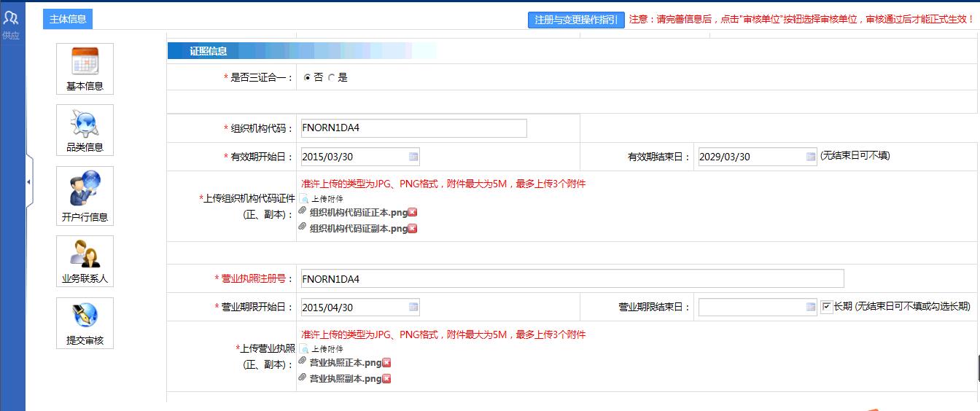
Task: Delete 组织机构代码证正本.png attachment
Action: [x=413, y=212]
